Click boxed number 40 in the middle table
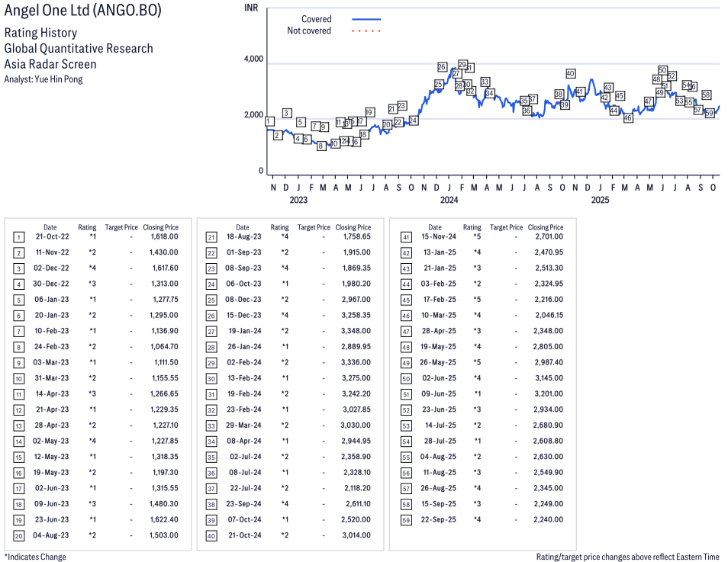 pos(211,535)
